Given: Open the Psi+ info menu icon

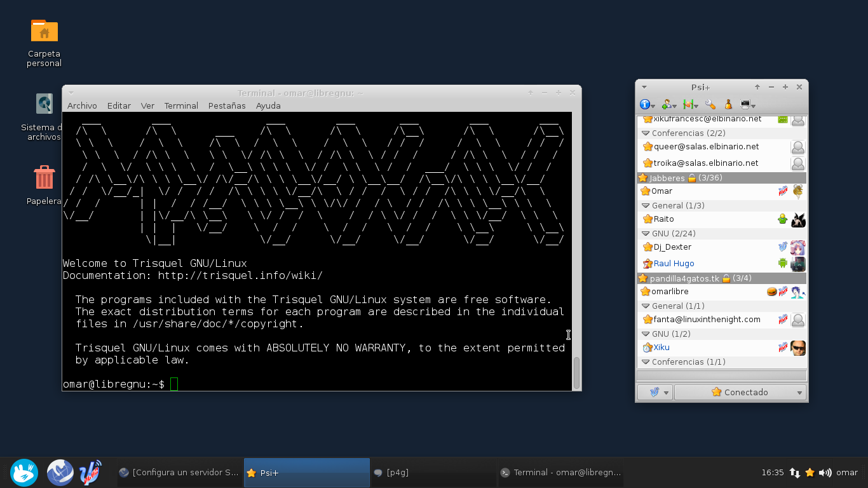Looking at the screenshot, I should point(648,105).
